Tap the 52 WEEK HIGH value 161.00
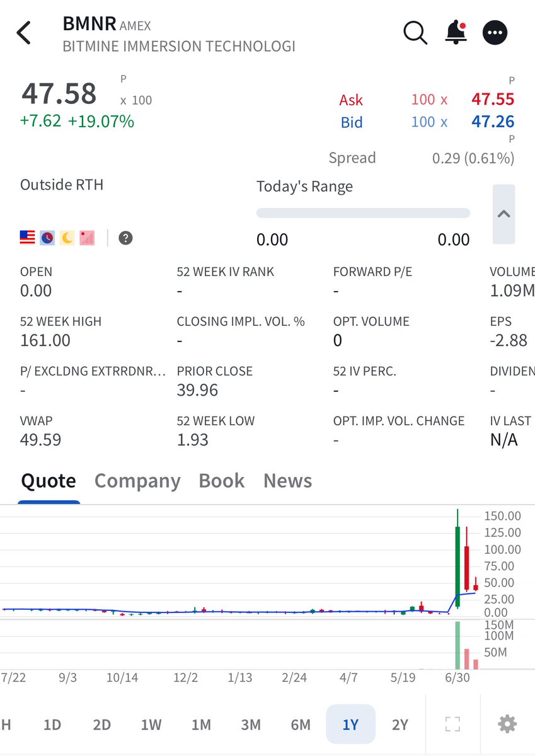This screenshot has width=535, height=756. coord(45,341)
